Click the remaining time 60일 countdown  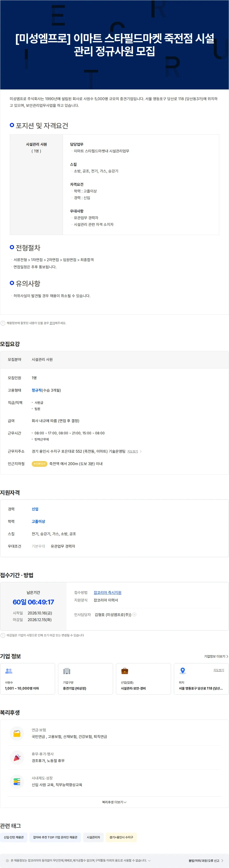click(33, 602)
